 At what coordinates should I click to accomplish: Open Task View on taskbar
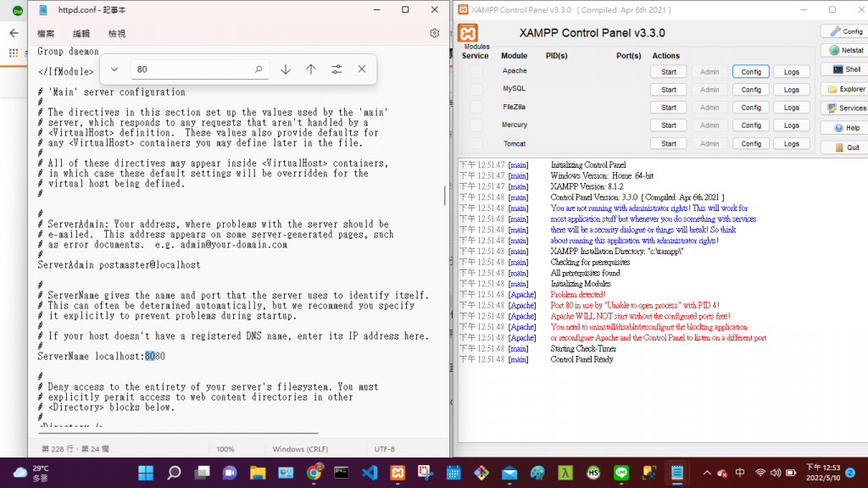pos(202,473)
